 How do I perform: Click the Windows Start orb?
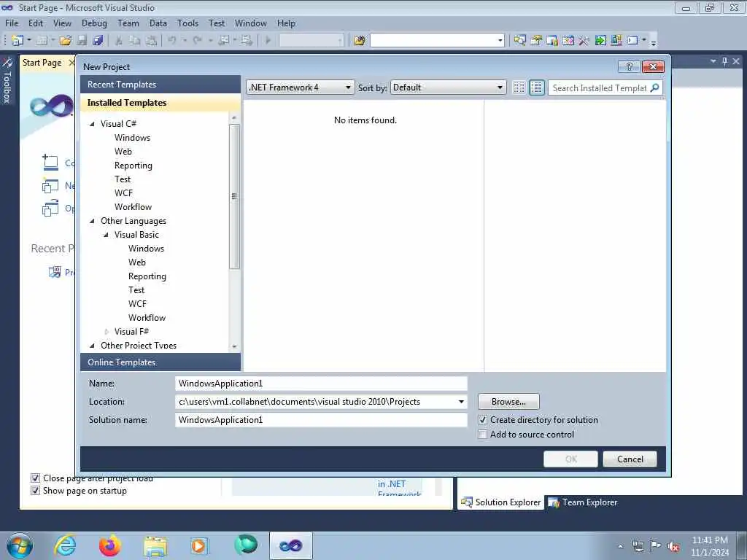click(x=20, y=545)
